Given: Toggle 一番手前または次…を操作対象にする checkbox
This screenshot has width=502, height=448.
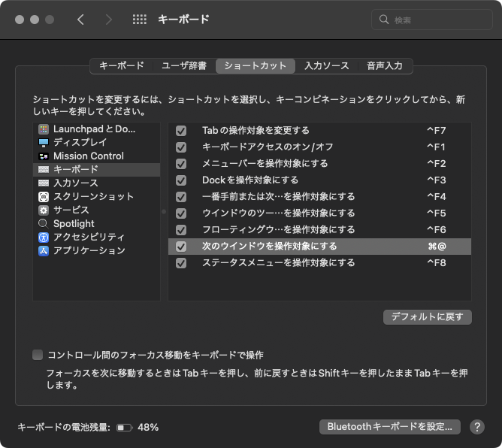Looking at the screenshot, I should pos(181,197).
